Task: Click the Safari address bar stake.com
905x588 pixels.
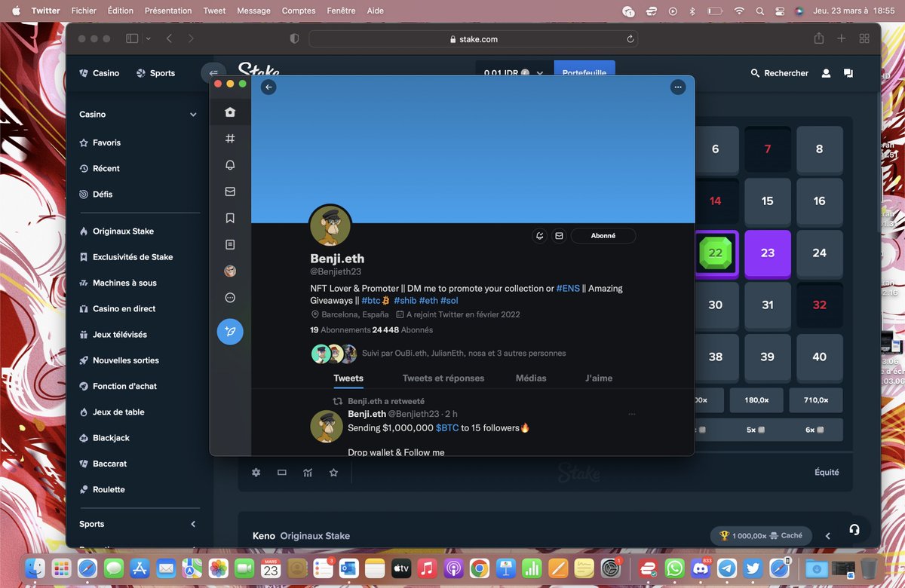Action: (x=473, y=39)
